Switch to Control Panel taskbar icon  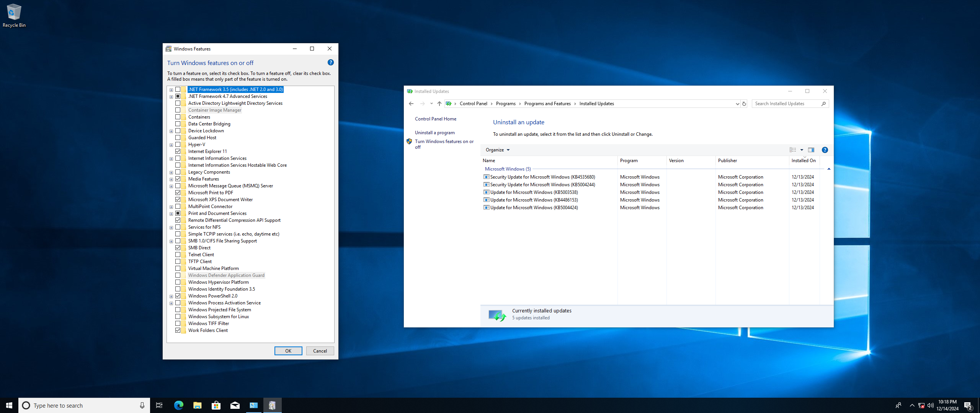coord(254,405)
